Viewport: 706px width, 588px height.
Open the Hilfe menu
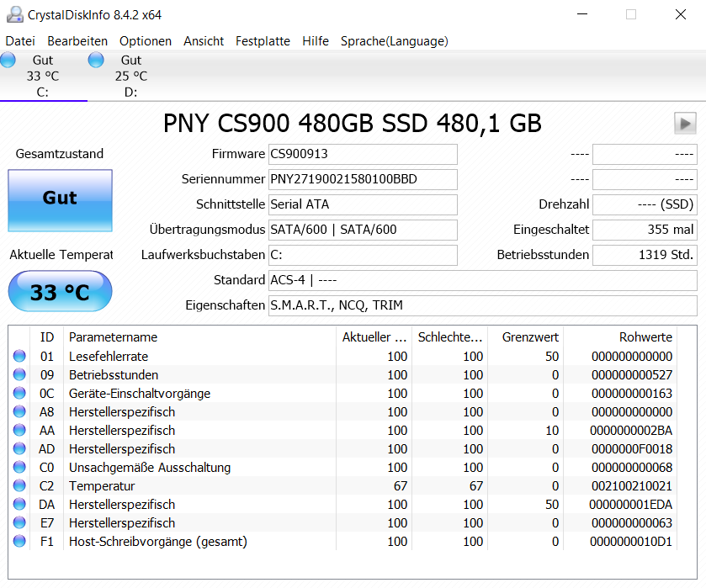tap(316, 40)
